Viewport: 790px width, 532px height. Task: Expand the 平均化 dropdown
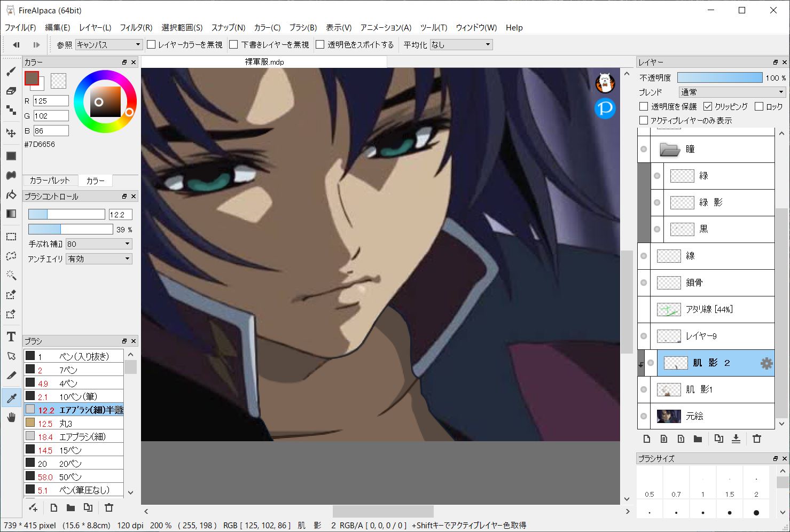[461, 45]
